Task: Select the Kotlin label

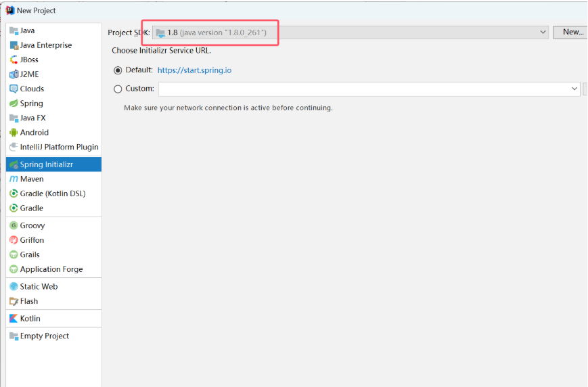Action: 30,319
